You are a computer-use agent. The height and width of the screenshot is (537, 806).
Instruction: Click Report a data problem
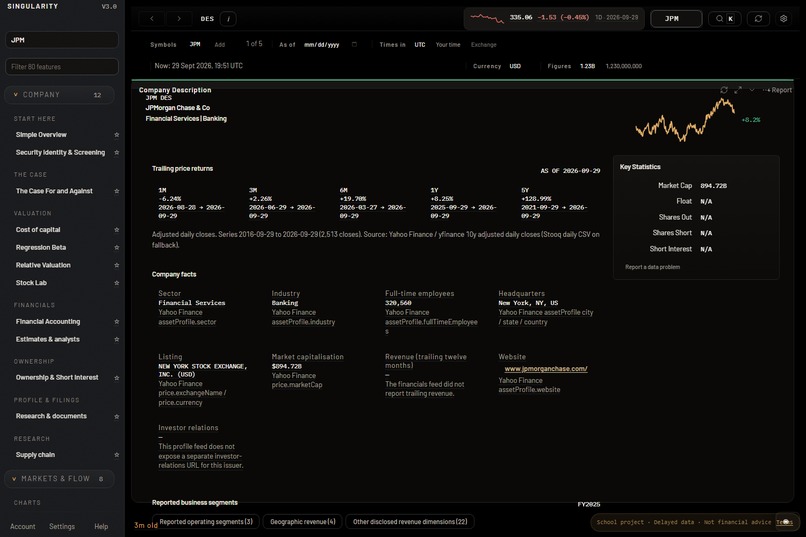pyautogui.click(x=652, y=267)
